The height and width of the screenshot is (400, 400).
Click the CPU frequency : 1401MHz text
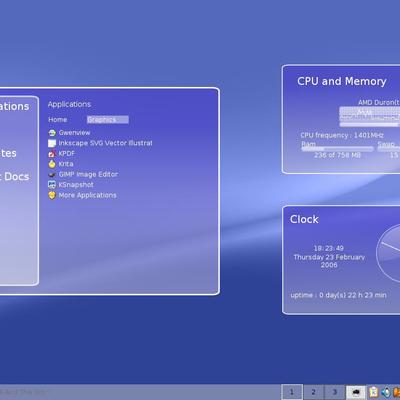click(342, 135)
